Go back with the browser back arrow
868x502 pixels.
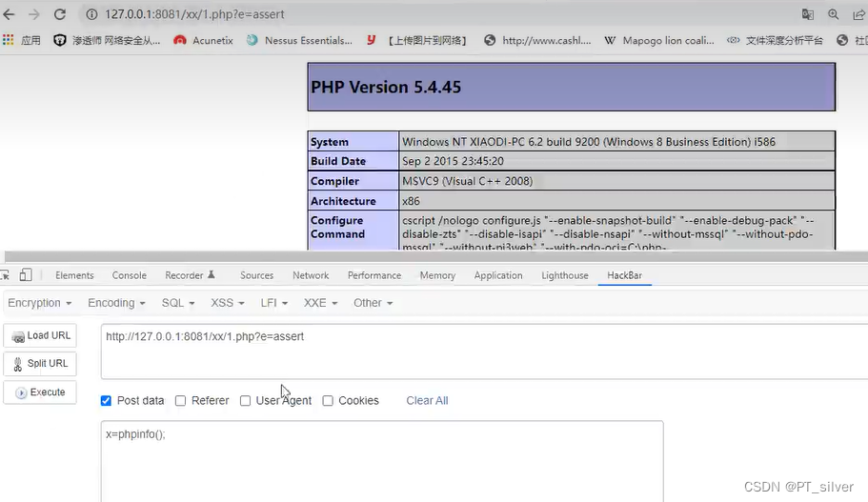(9, 14)
